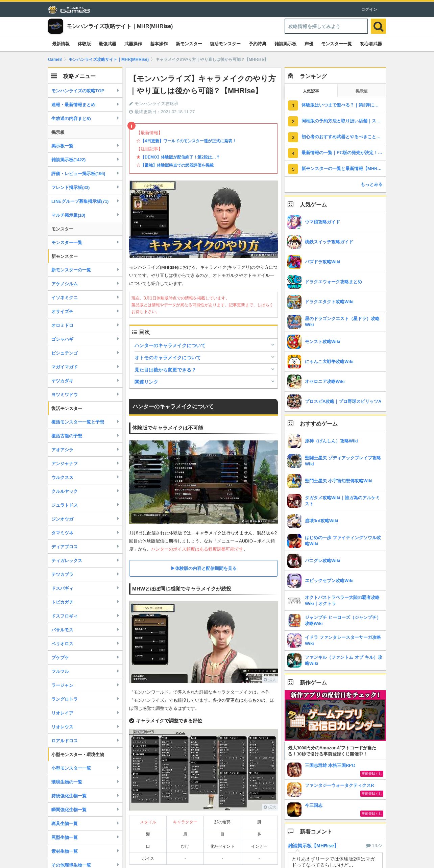The image size is (434, 868).
Task: Click the 事前登録くじ badge for ファンタジーウォータクティクスR
Action: [x=372, y=794]
